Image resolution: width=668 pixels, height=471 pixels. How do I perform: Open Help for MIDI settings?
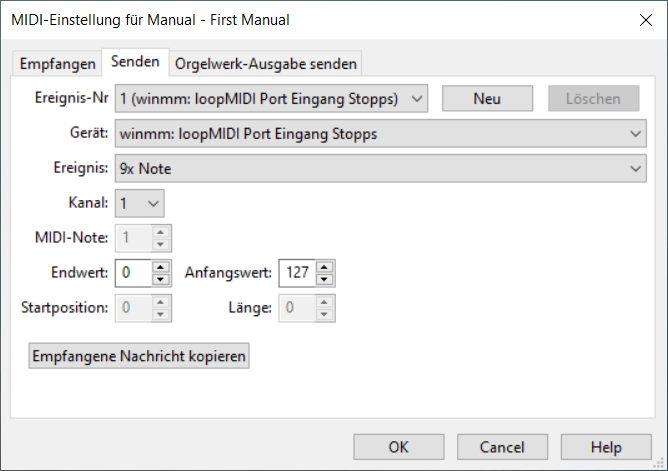(x=605, y=447)
